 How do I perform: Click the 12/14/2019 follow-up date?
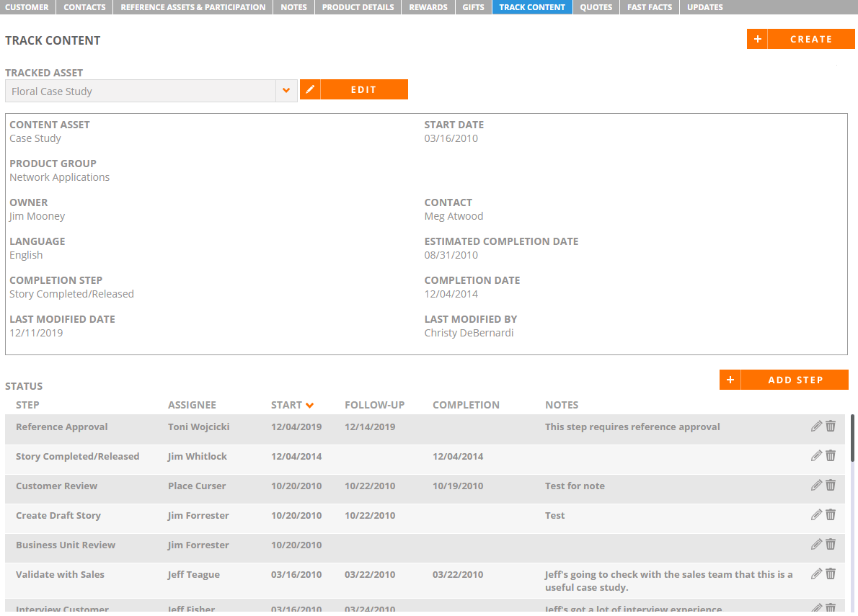[370, 427]
